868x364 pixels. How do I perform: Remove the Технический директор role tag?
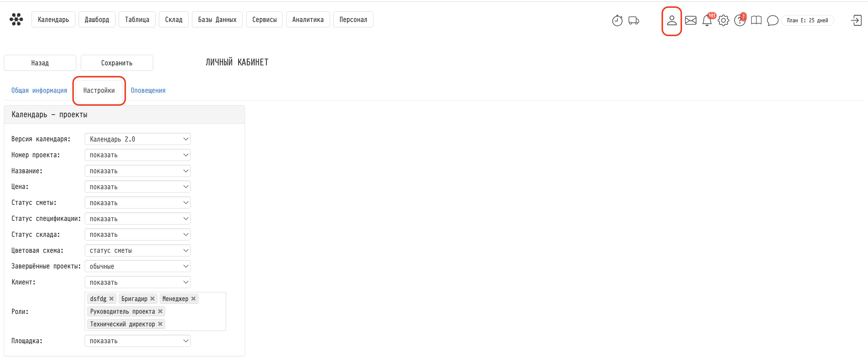(x=160, y=324)
